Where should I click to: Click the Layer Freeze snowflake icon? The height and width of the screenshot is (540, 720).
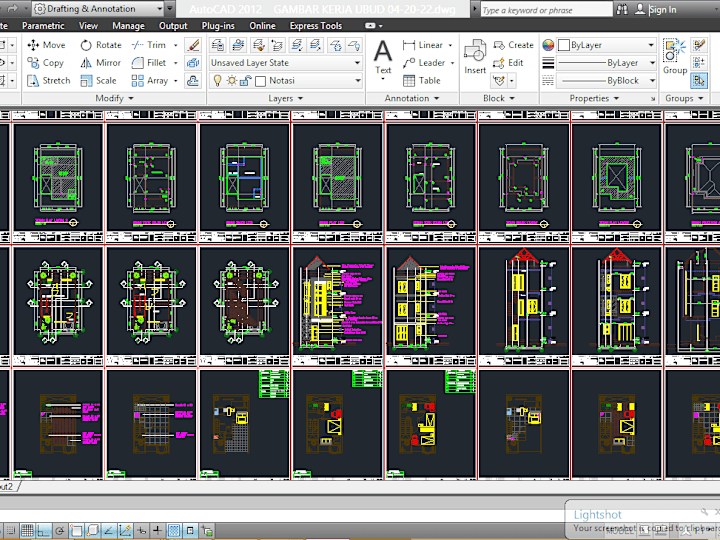coord(336,45)
